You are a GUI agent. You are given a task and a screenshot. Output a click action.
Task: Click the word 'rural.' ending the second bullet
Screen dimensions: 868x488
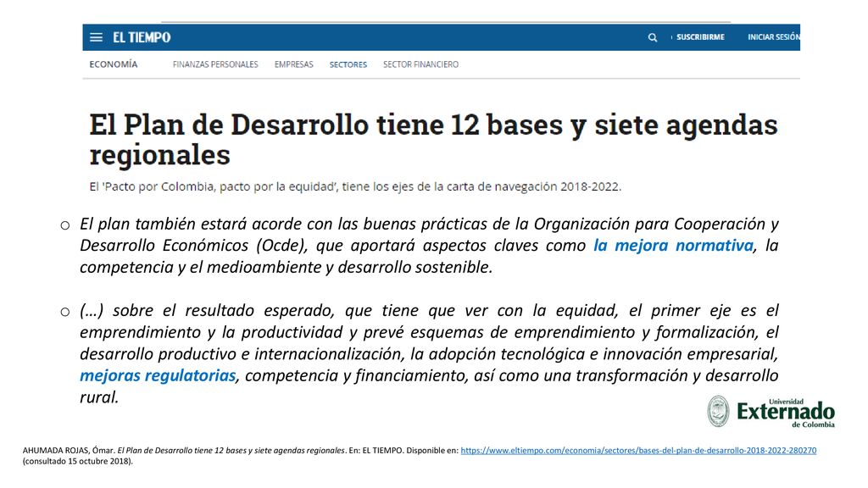(x=99, y=397)
